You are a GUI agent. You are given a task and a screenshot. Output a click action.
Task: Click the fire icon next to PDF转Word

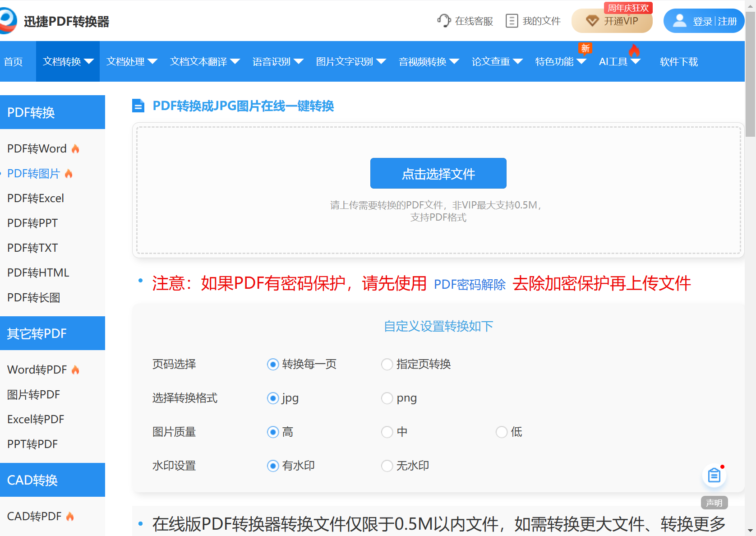(75, 148)
